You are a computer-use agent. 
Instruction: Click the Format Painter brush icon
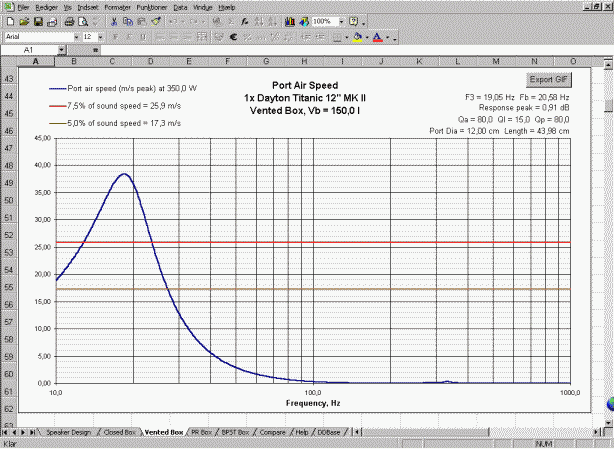pos(154,21)
